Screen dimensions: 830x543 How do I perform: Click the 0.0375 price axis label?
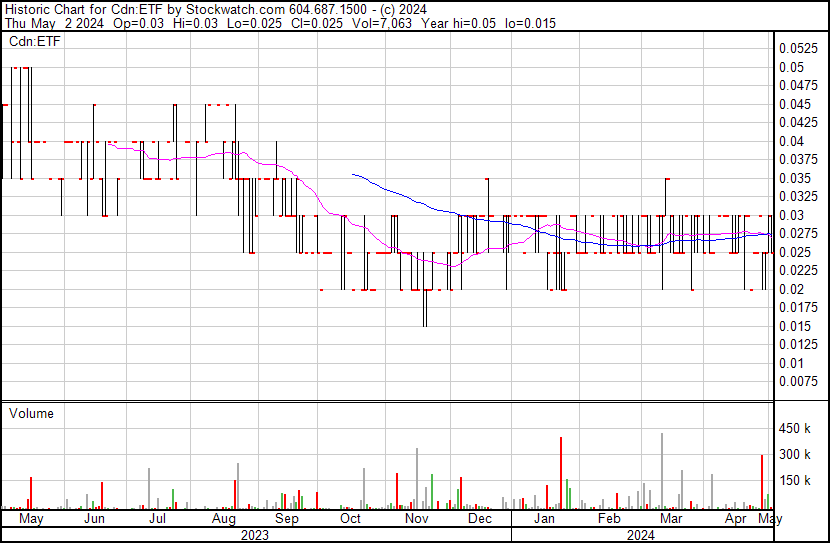(x=798, y=160)
